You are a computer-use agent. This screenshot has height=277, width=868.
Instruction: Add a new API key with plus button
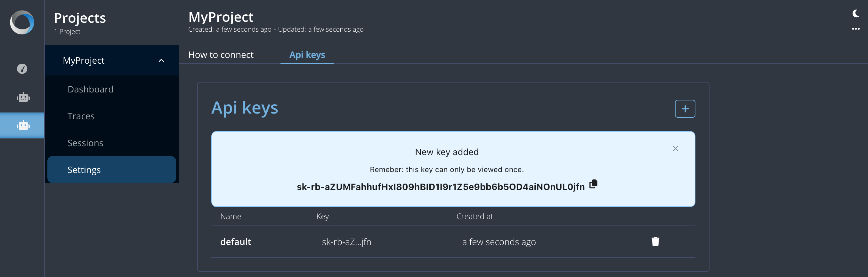pyautogui.click(x=685, y=109)
